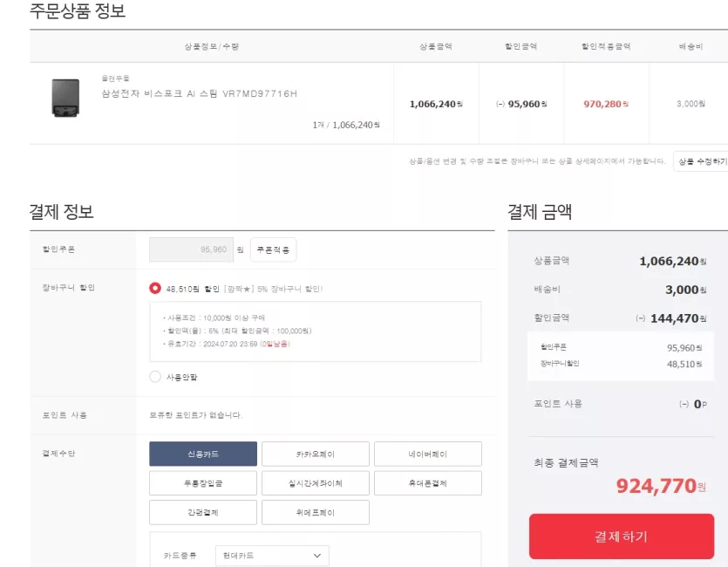The width and height of the screenshot is (728, 567).
Task: Click the 포인트 사용 label in 결제 정보
Action: point(65,414)
